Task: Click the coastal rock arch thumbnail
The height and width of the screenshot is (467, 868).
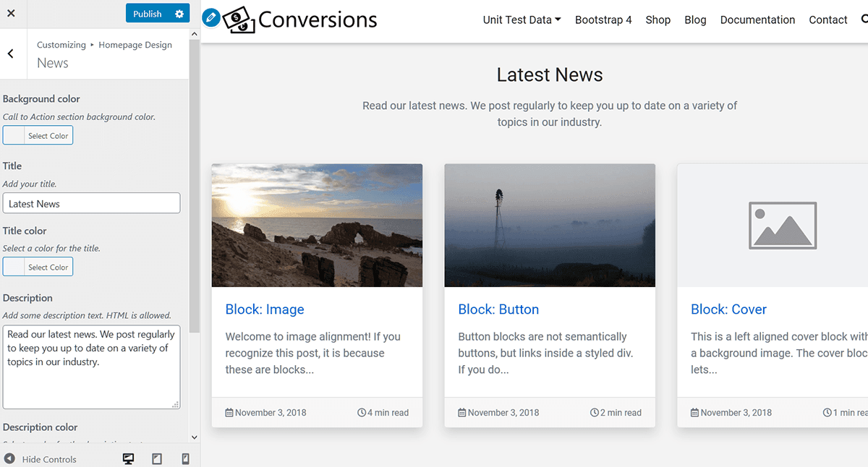Action: (x=317, y=226)
